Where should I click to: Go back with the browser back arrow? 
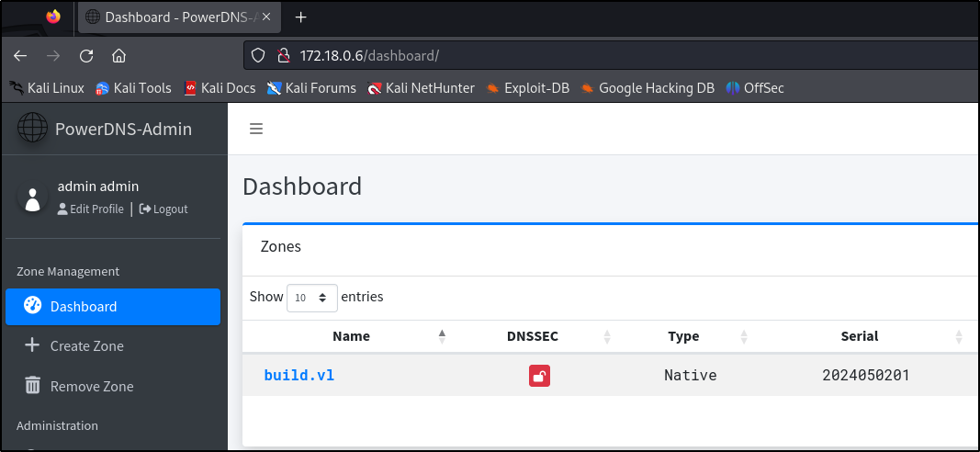[x=20, y=55]
